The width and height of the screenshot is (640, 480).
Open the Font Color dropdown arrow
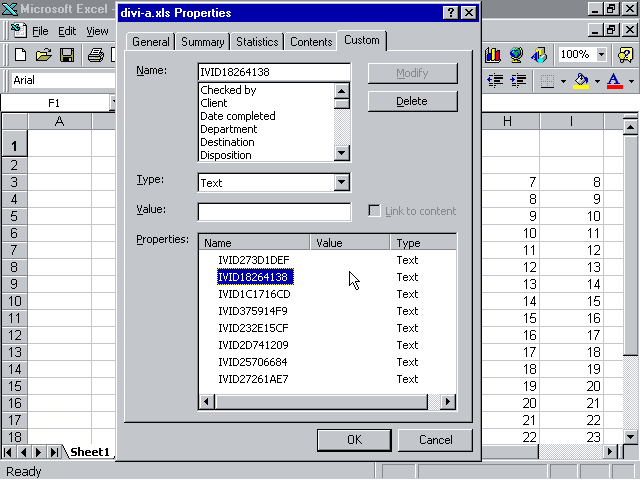pyautogui.click(x=631, y=81)
